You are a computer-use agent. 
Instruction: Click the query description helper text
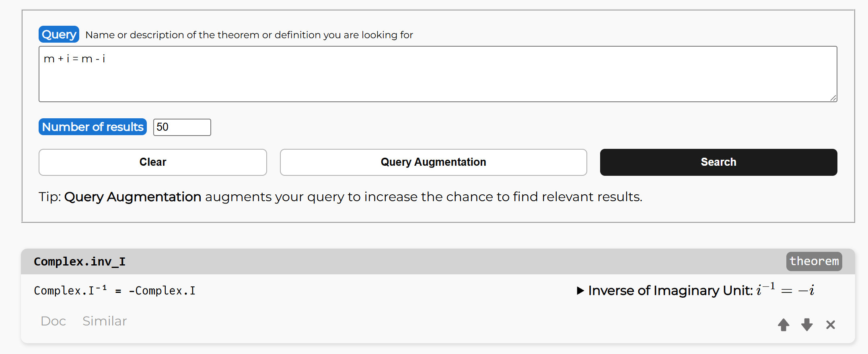249,35
